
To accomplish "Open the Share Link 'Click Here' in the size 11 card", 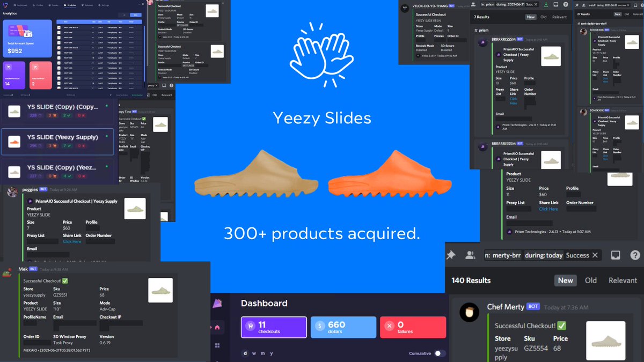I will [x=548, y=209].
